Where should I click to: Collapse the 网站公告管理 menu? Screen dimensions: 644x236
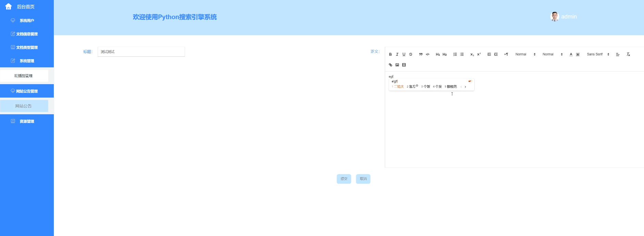click(27, 91)
